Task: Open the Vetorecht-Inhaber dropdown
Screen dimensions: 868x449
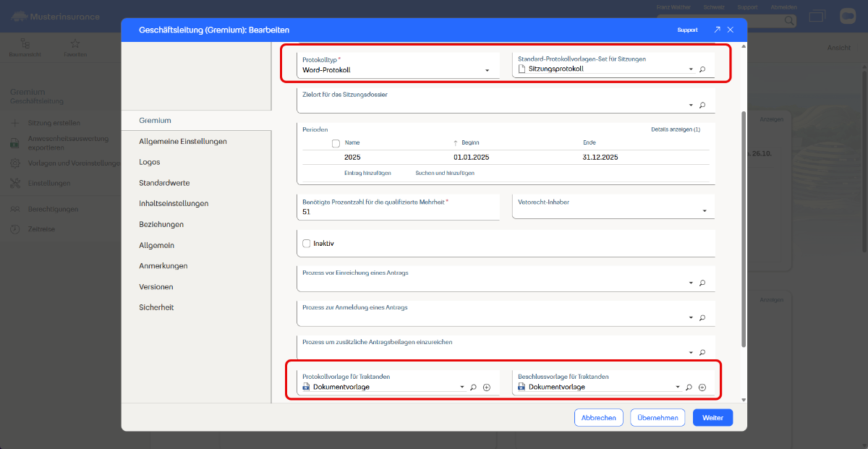Action: (x=705, y=211)
